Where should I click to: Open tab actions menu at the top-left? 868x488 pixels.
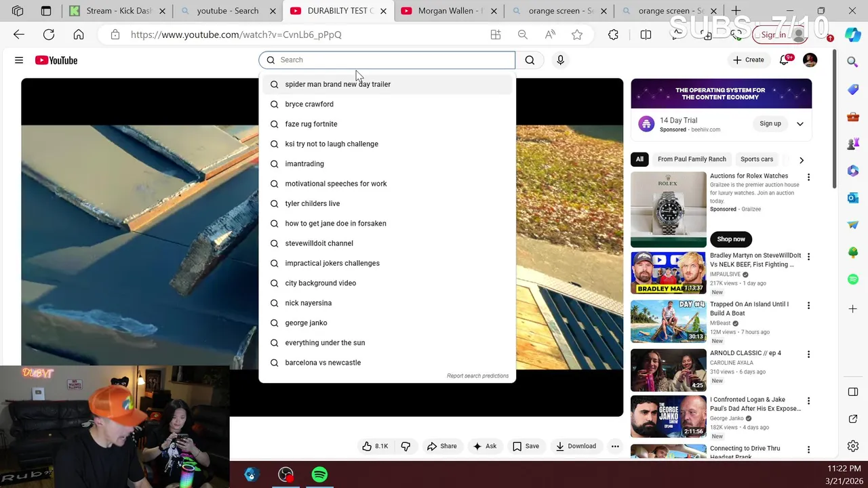[x=46, y=11]
